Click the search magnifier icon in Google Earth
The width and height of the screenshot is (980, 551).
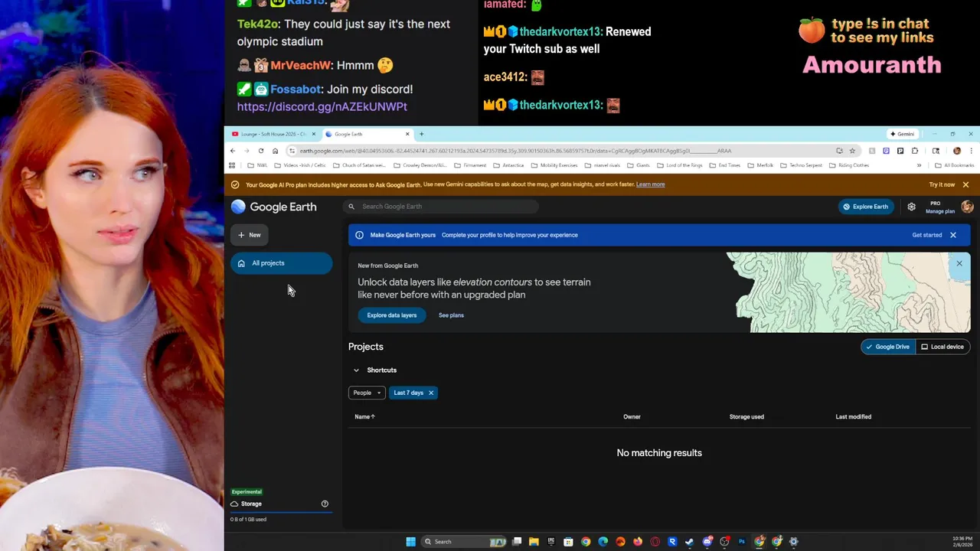[351, 207]
